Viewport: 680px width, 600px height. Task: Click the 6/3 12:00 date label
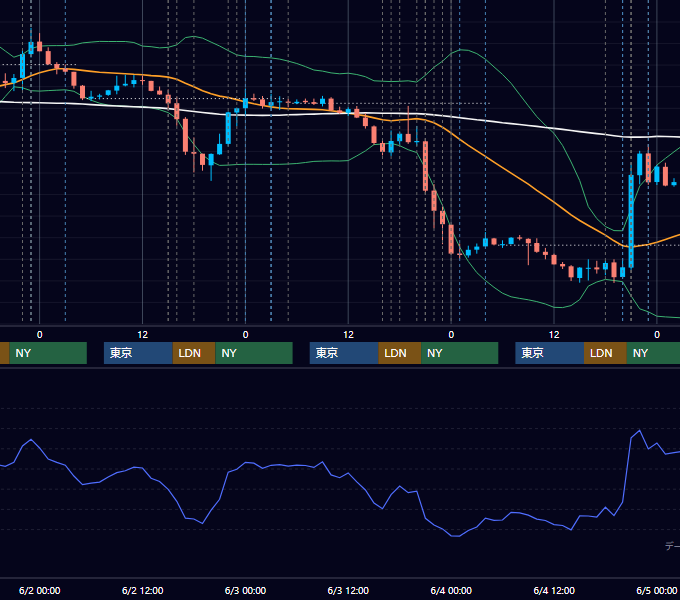pyautogui.click(x=348, y=590)
